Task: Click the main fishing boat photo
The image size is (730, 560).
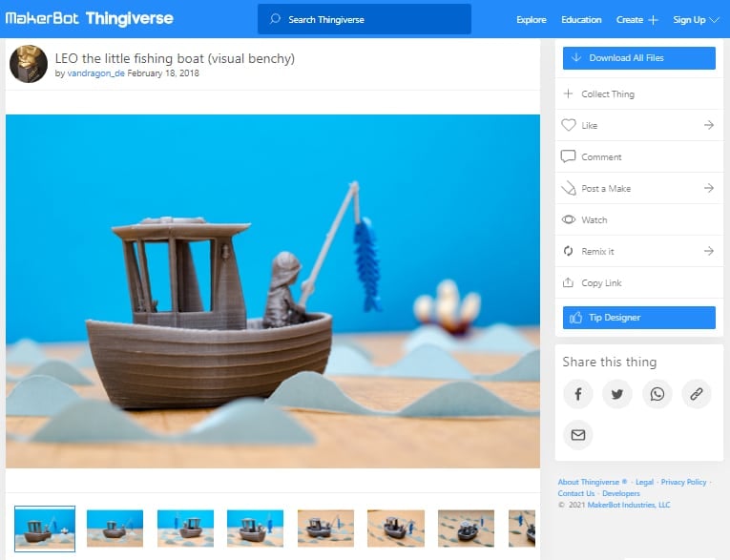Action: click(273, 291)
